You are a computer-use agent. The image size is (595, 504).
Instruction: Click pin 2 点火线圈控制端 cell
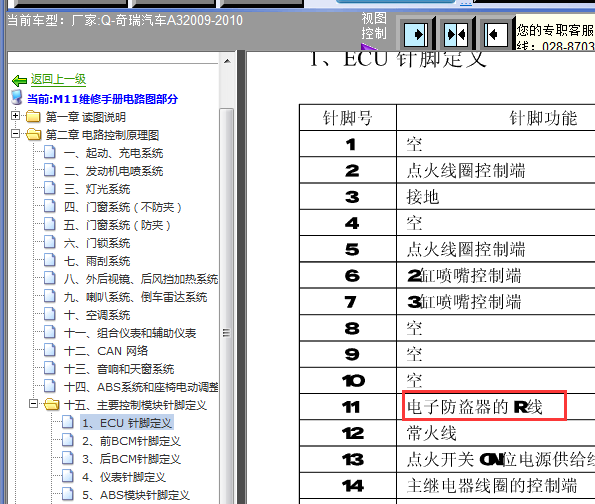[x=496, y=170]
